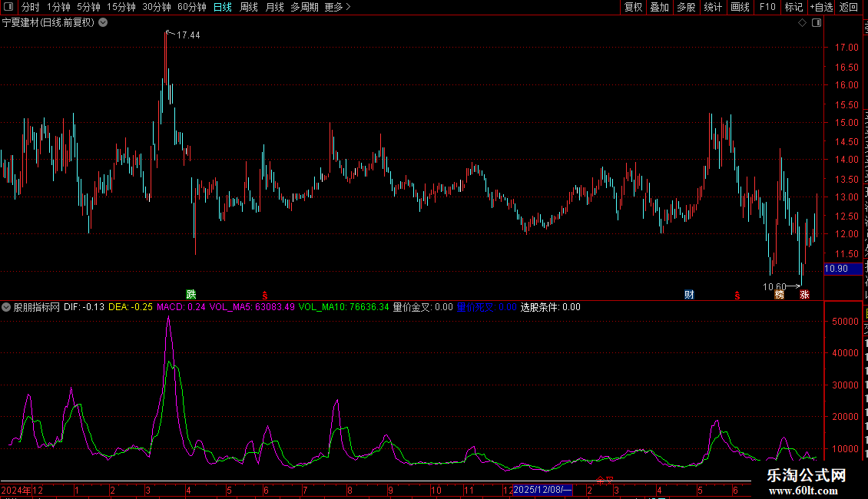Click the DEA: -0.25 readout
Screen dimensions: 868x499
[130, 307]
